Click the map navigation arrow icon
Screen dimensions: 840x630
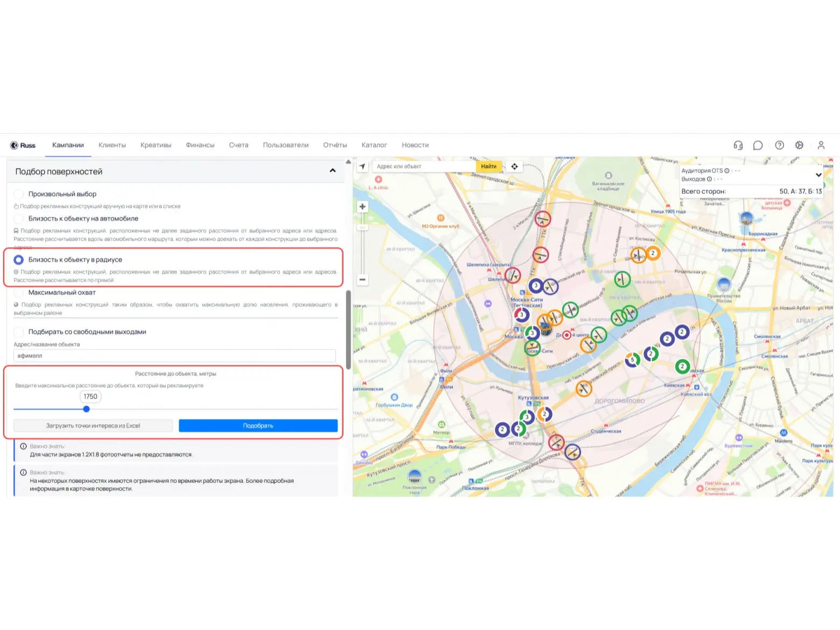coord(362,166)
